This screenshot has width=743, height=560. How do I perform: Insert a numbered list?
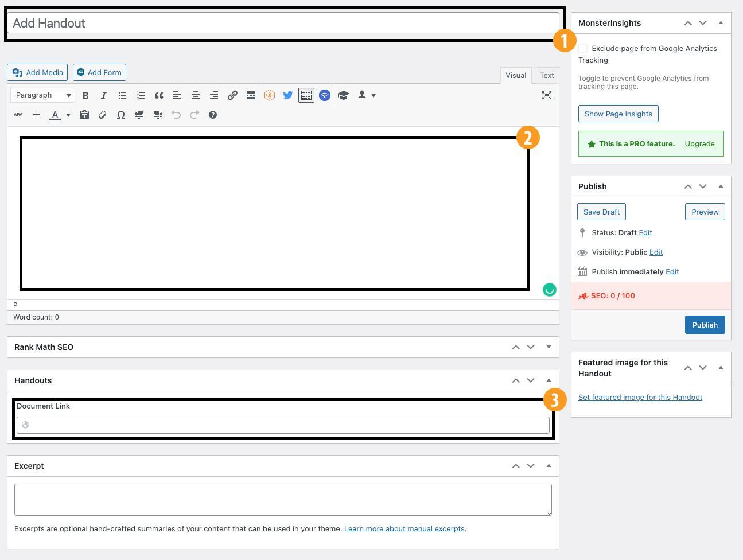pos(141,95)
